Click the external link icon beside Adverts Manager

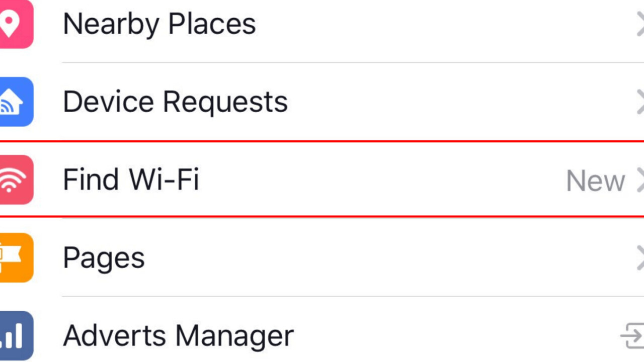632,335
